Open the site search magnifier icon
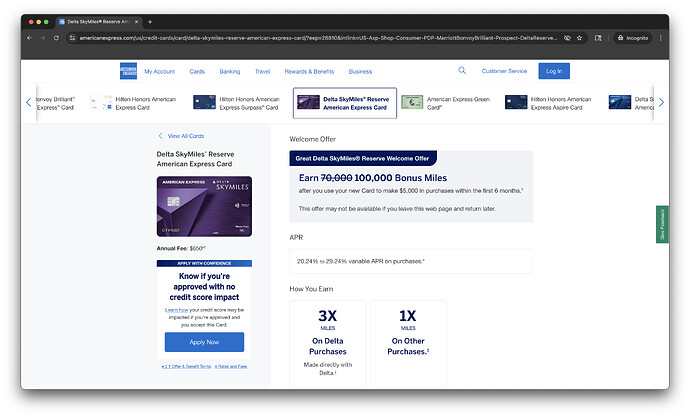This screenshot has width=690, height=416. tap(462, 71)
